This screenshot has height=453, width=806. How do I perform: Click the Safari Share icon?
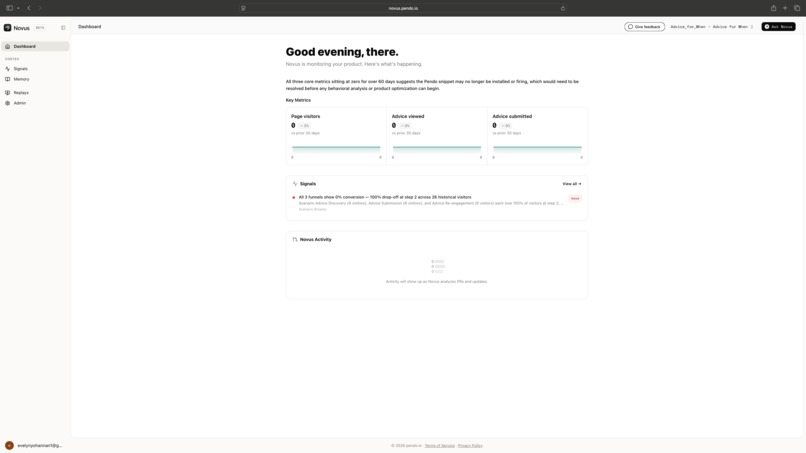click(773, 8)
